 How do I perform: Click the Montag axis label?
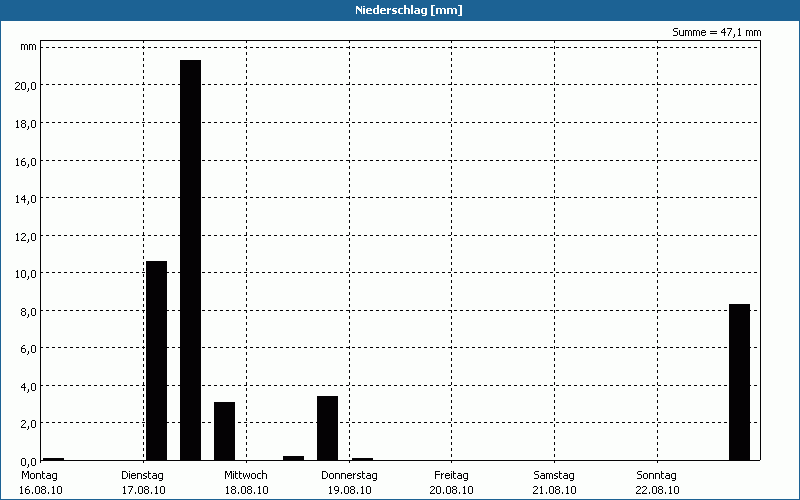click(39, 476)
